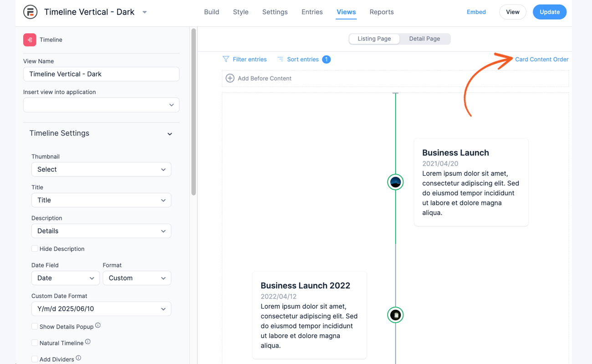This screenshot has height=364, width=592.
Task: Open the Thumbnail select dropdown
Action: (101, 169)
